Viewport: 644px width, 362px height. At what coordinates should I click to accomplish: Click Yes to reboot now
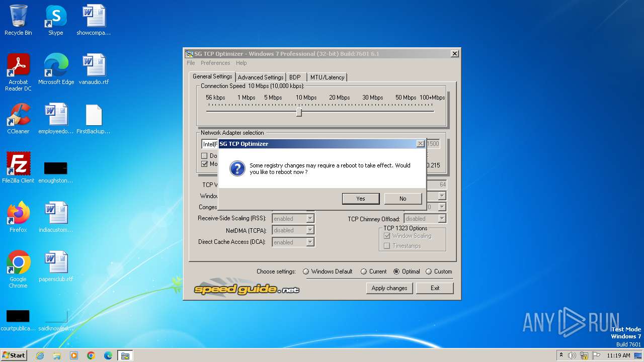tap(361, 199)
